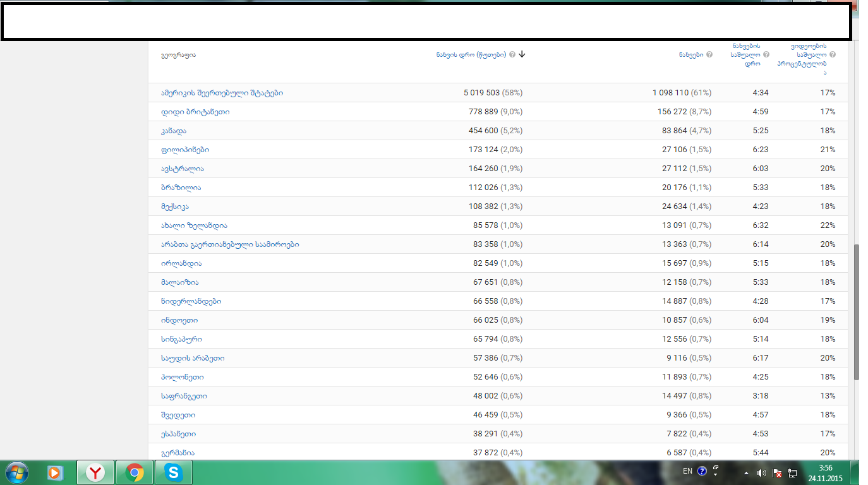Image resolution: width=868 pixels, height=485 pixels.
Task: Open the EN language selector
Action: coord(687,471)
